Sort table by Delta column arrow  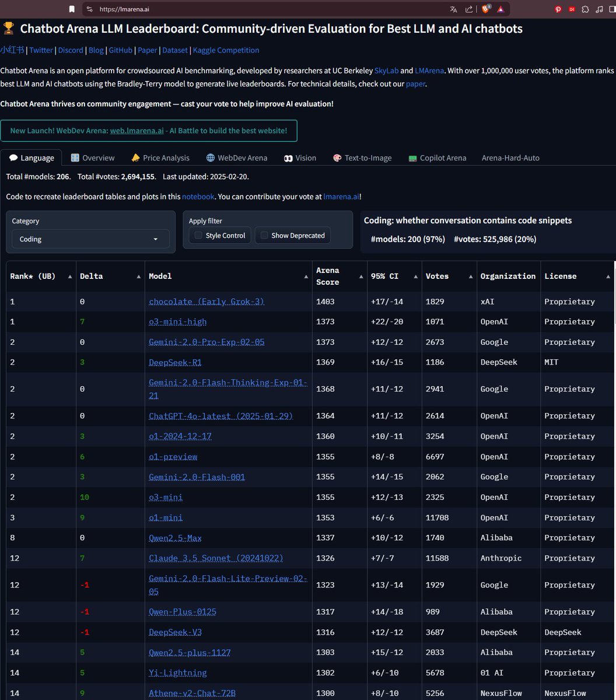[x=139, y=276]
